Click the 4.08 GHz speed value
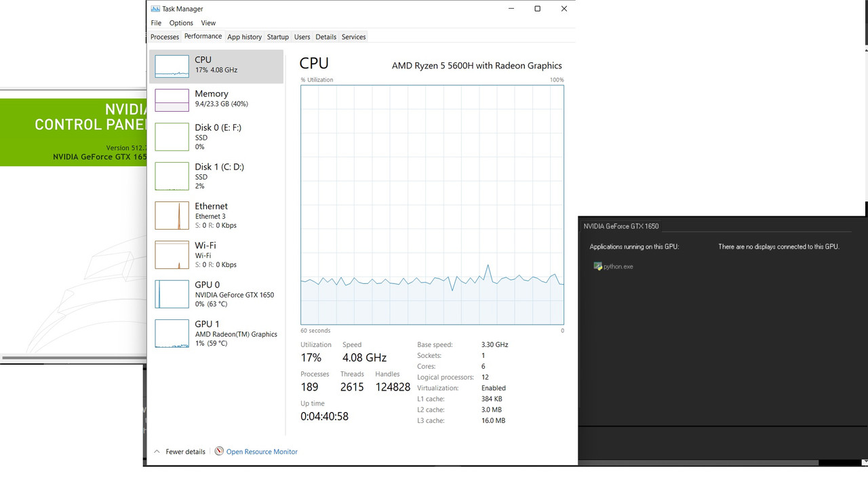This screenshot has width=868, height=488. click(364, 357)
